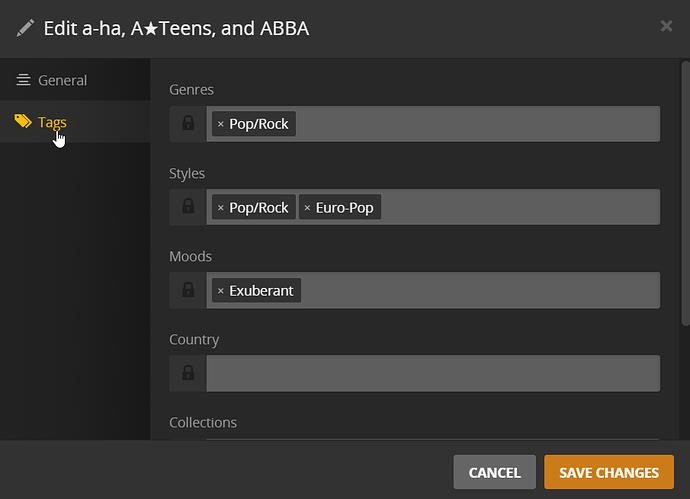Click the Cancel button

494,472
